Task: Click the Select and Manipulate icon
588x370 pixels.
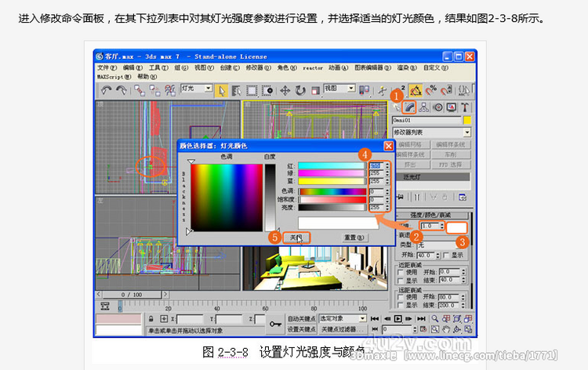Action: pos(382,90)
